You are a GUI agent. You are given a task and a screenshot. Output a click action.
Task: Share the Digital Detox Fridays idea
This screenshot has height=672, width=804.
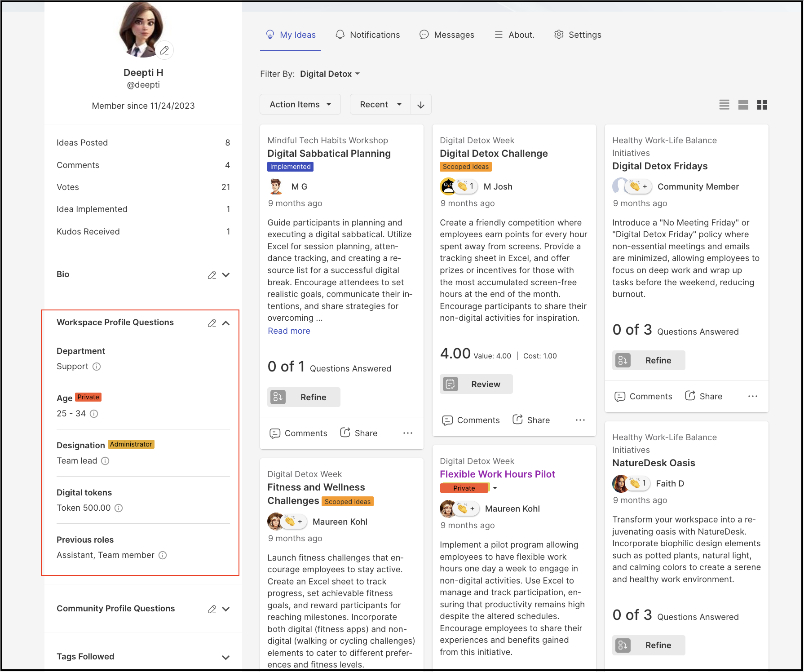pos(703,396)
